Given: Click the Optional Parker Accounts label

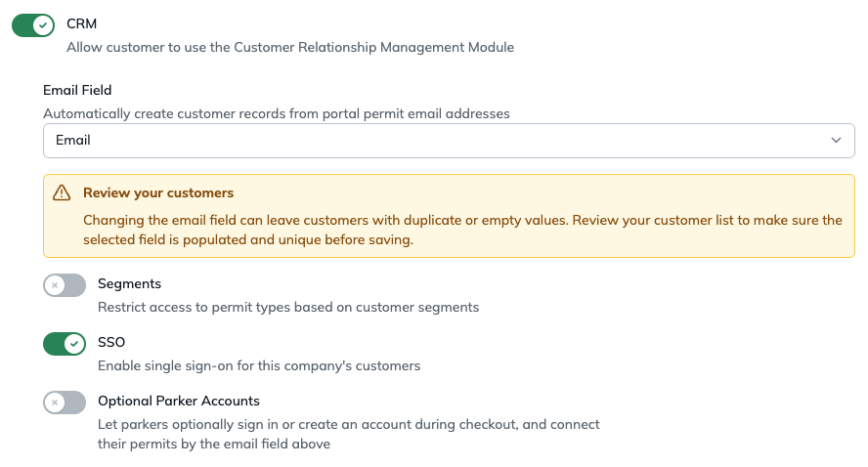Looking at the screenshot, I should [179, 402].
